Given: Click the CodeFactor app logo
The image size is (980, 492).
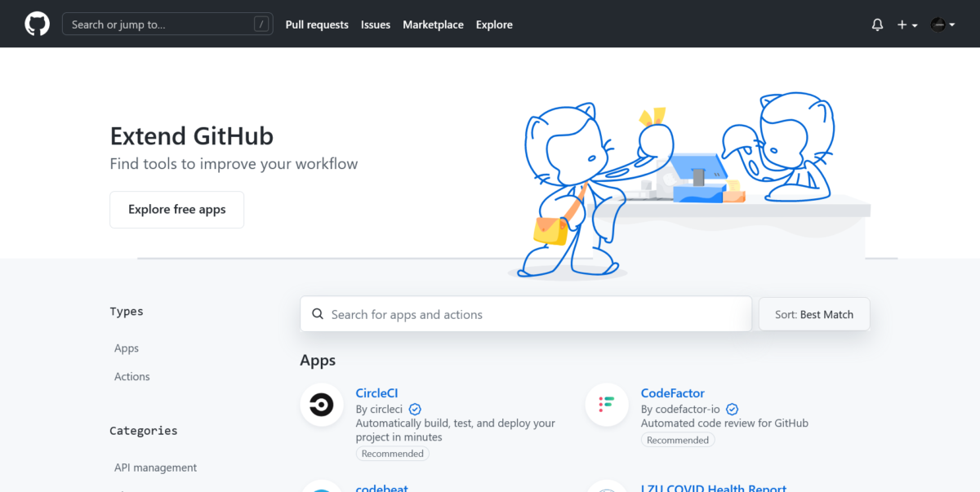Looking at the screenshot, I should tap(607, 405).
